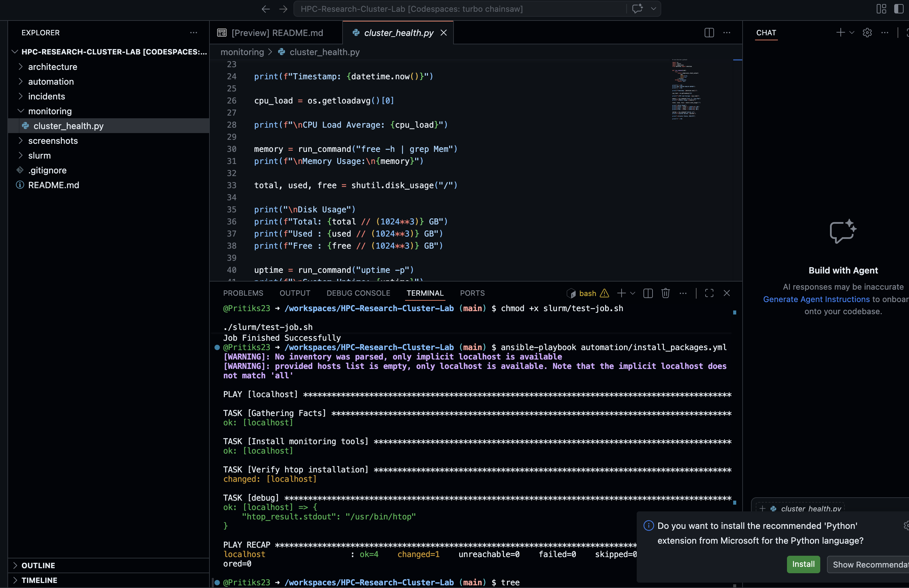
Task: Click the command center search field
Action: point(460,9)
